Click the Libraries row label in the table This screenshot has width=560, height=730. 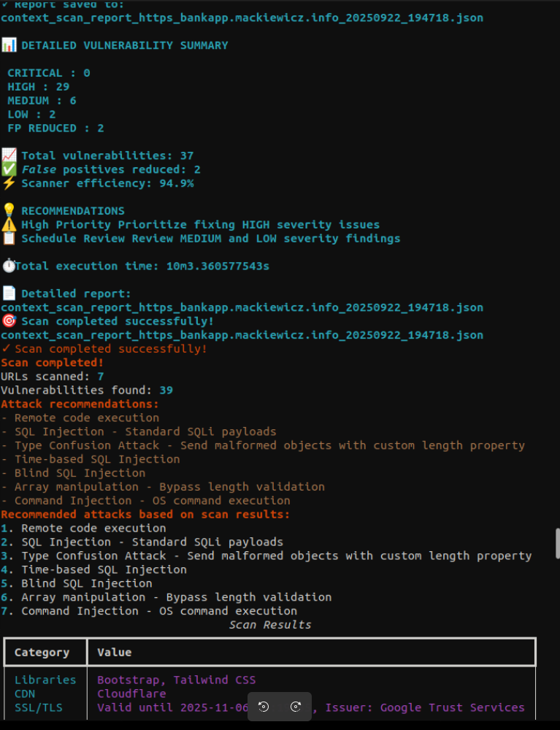[45, 680]
